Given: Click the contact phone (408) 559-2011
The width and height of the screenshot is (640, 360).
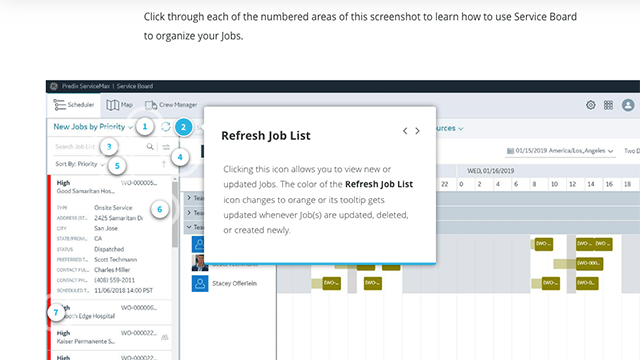Looking at the screenshot, I should point(114,280).
